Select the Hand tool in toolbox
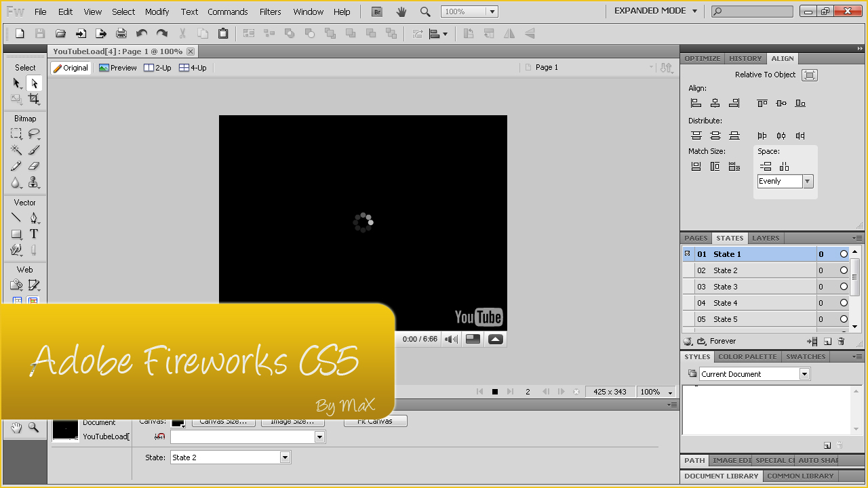 coord(16,427)
